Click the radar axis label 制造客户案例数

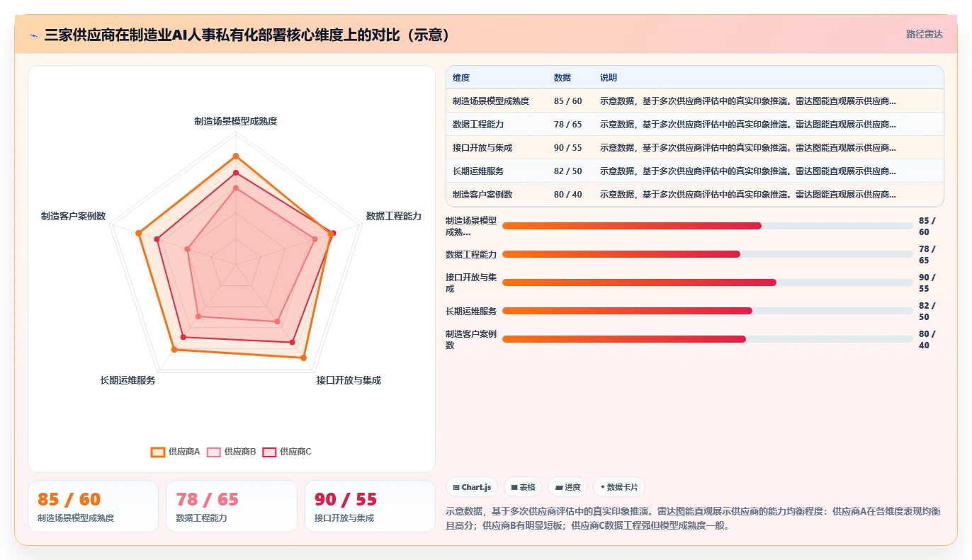[x=74, y=216]
